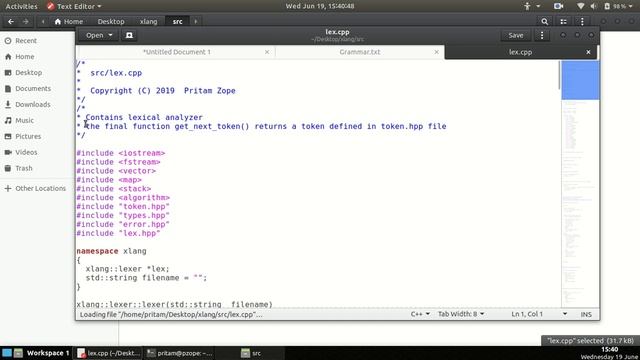Viewport: 640px width, 360px height.
Task: Open the Wi-Fi network indicator
Action: click(x=580, y=6)
